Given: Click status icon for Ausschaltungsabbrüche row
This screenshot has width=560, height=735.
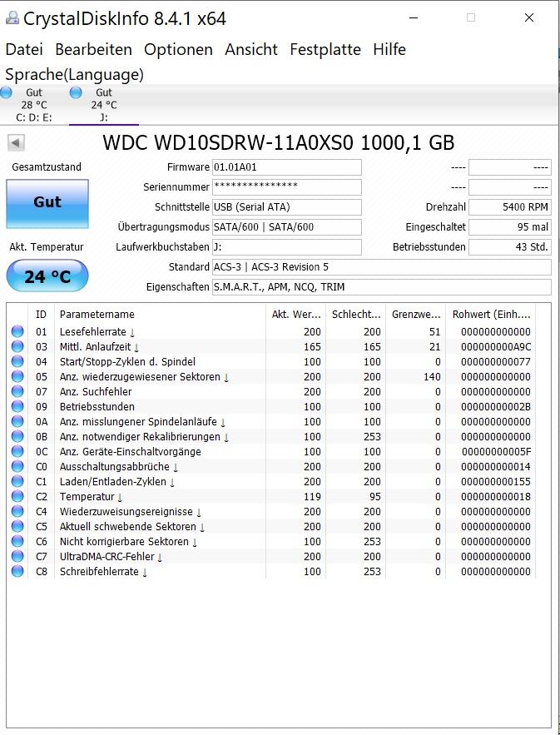Looking at the screenshot, I should click(17, 466).
